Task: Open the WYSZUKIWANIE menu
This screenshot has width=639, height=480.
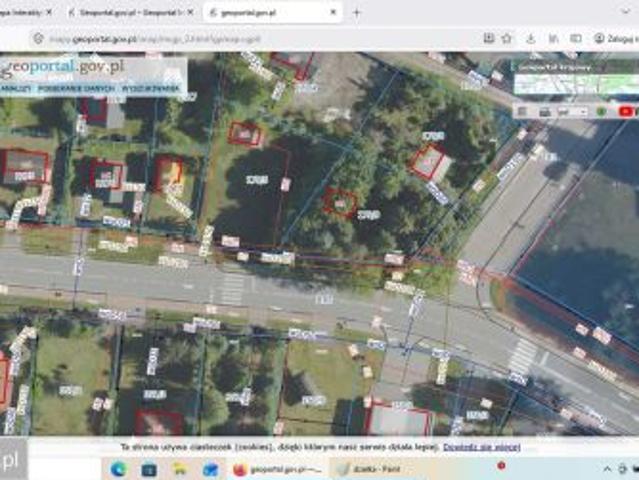Action: (x=150, y=88)
